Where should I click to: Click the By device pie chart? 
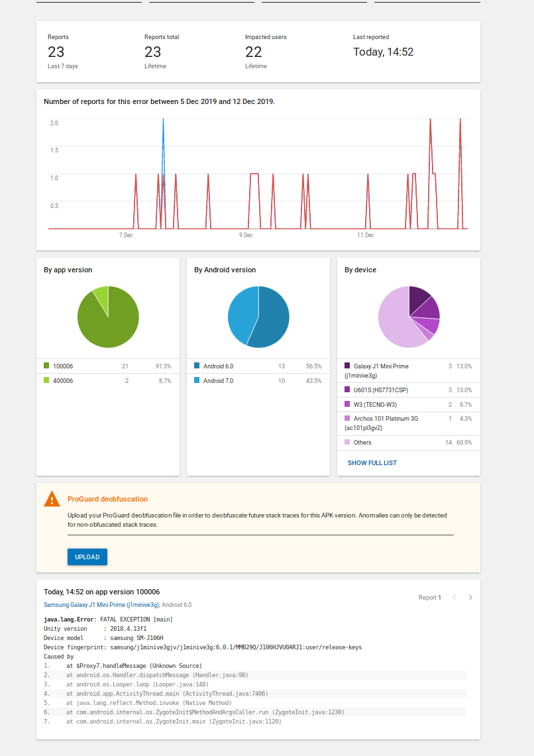click(409, 317)
